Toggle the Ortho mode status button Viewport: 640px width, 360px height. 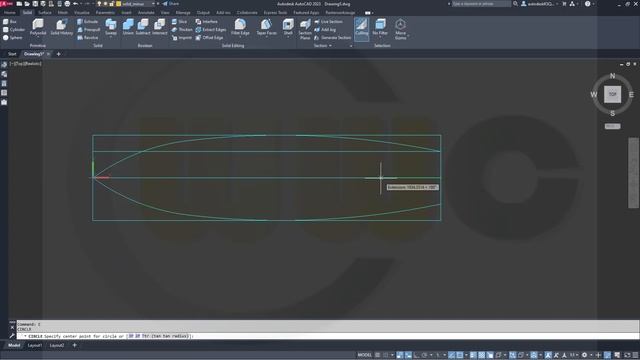416,355
